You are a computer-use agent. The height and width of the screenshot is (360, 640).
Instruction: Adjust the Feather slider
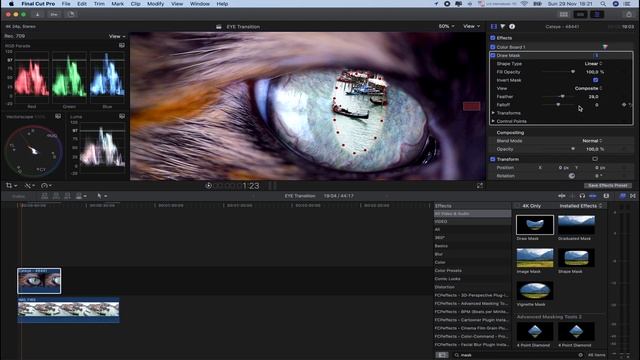[558, 97]
